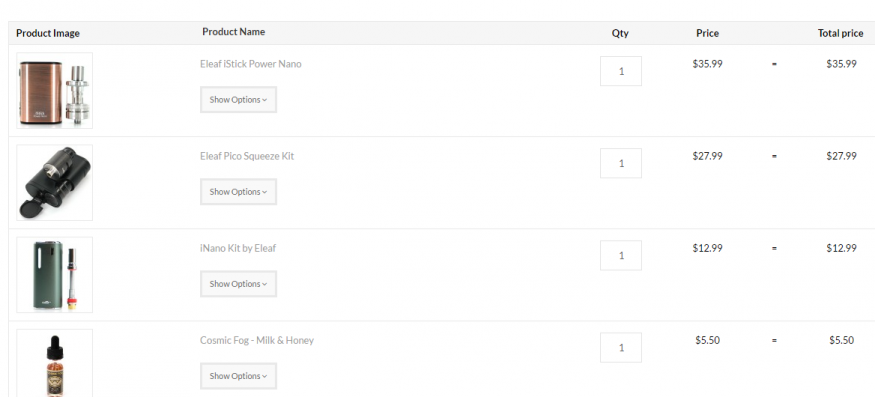Focus the quantity field for Cosmic Fog juice
Screen dimensions: 875x397
621,347
